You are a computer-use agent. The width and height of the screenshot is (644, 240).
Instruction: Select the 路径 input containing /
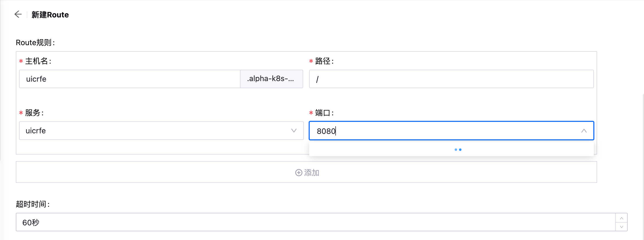click(451, 79)
